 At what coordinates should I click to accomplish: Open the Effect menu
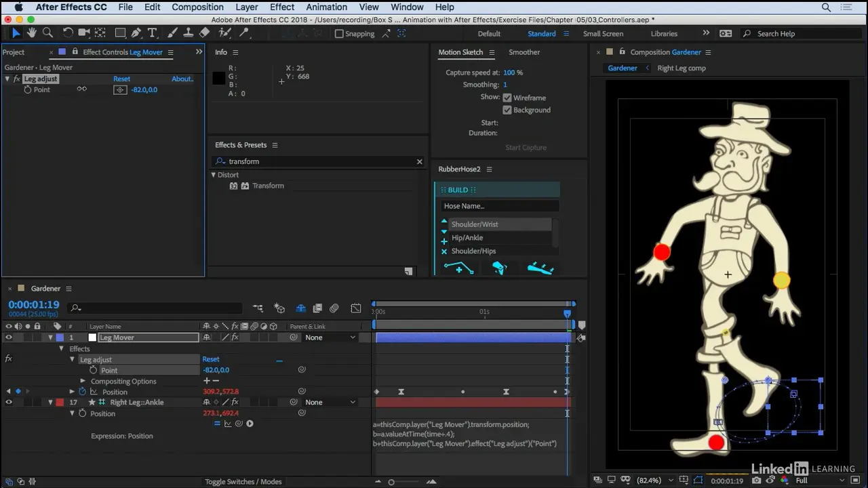(x=282, y=7)
